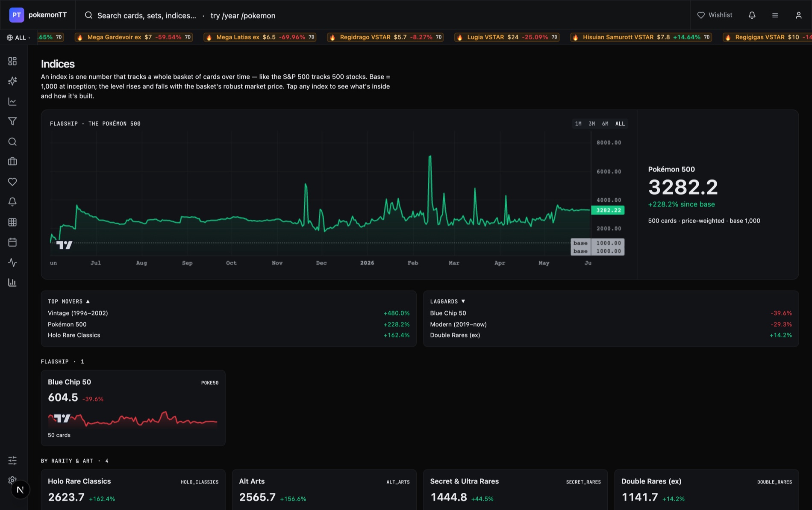Select the 3M chart range
This screenshot has width=812, height=510.
pyautogui.click(x=591, y=124)
